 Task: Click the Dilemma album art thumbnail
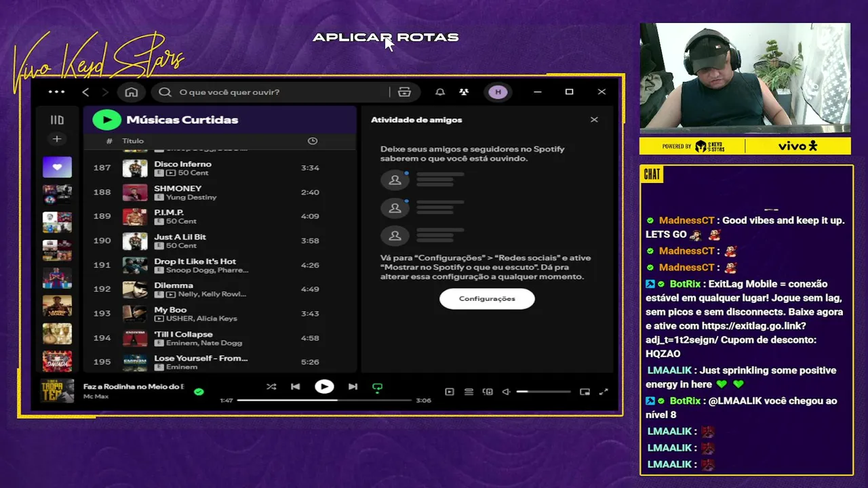135,289
